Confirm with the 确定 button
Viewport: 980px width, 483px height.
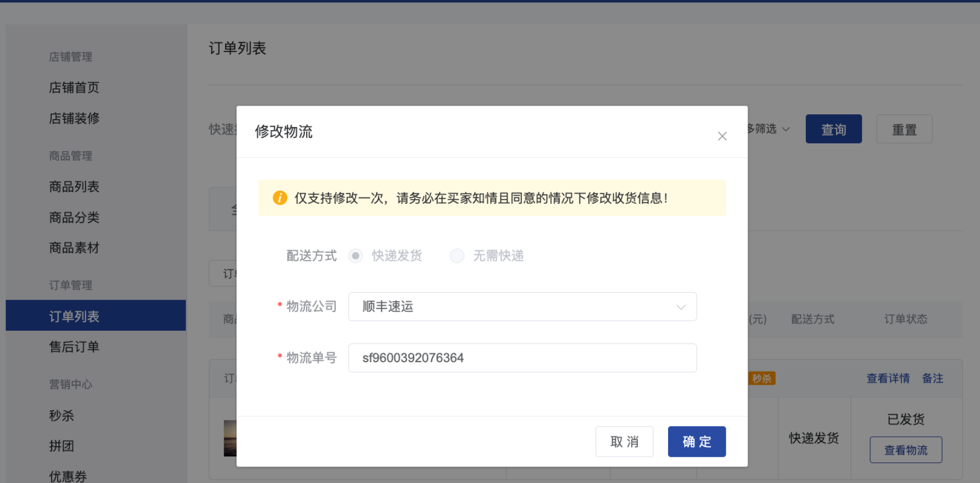(697, 442)
